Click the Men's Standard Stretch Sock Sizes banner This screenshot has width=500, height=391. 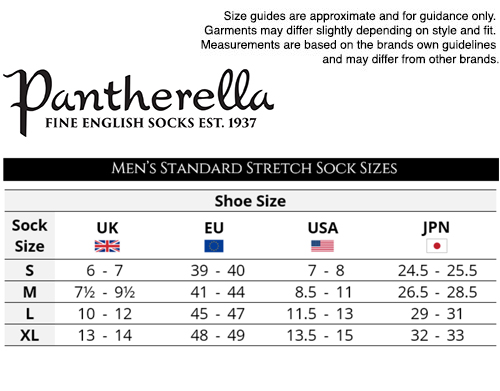click(x=251, y=169)
